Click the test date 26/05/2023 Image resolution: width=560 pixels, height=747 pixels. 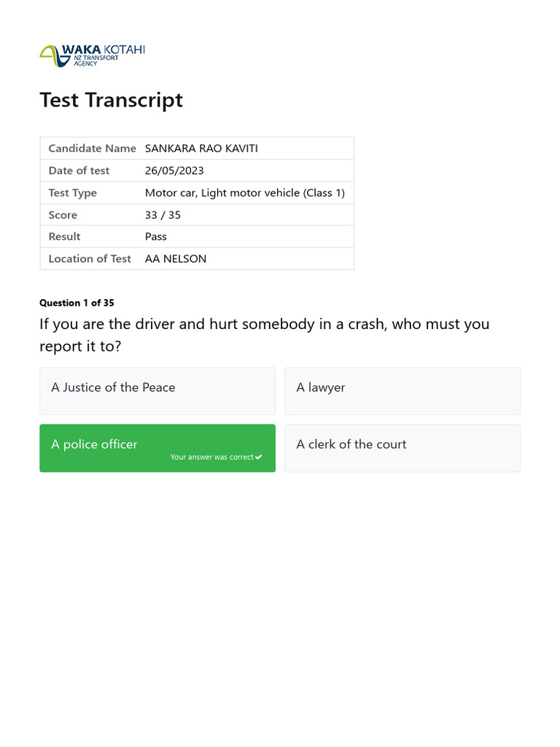(174, 171)
